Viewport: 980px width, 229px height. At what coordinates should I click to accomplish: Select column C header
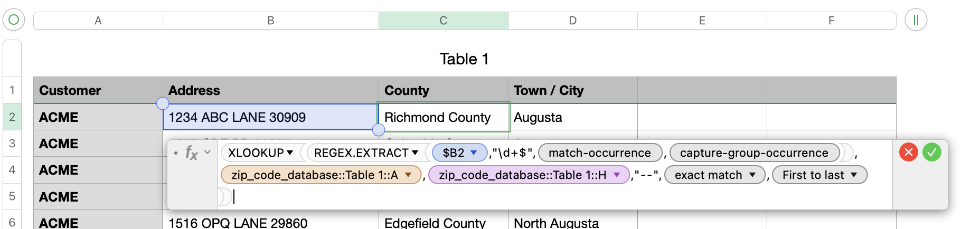[443, 21]
